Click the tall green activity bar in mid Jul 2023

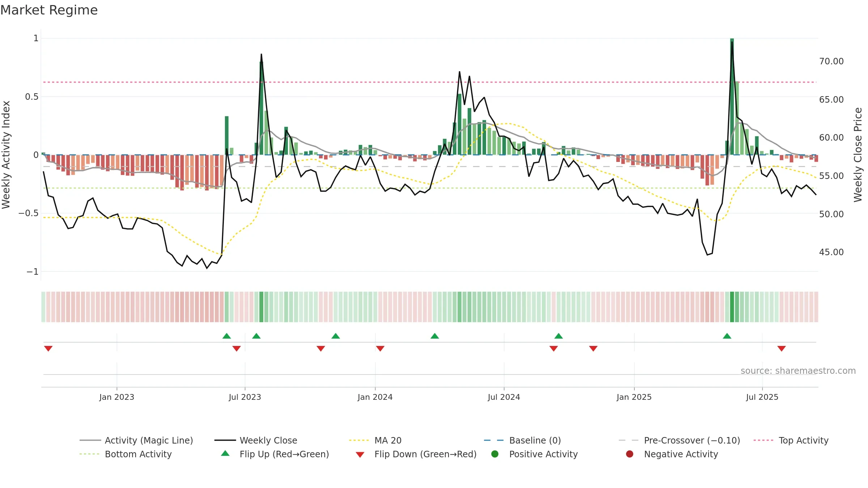click(261, 108)
